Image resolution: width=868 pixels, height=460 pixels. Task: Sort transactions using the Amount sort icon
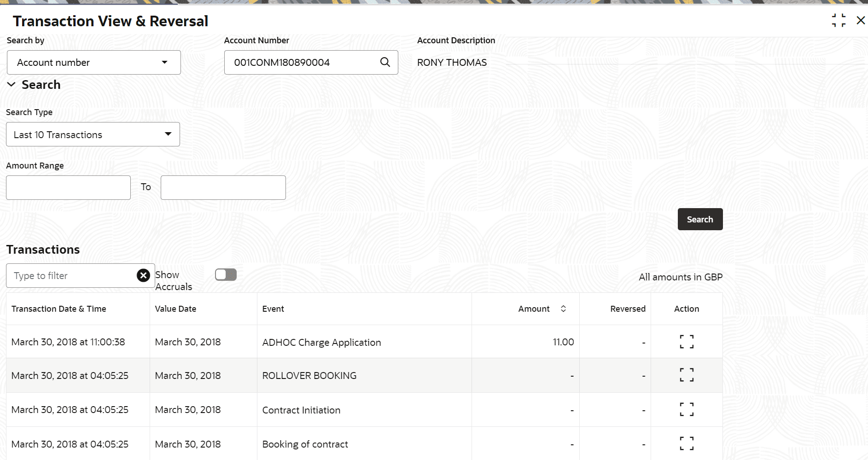pos(563,309)
